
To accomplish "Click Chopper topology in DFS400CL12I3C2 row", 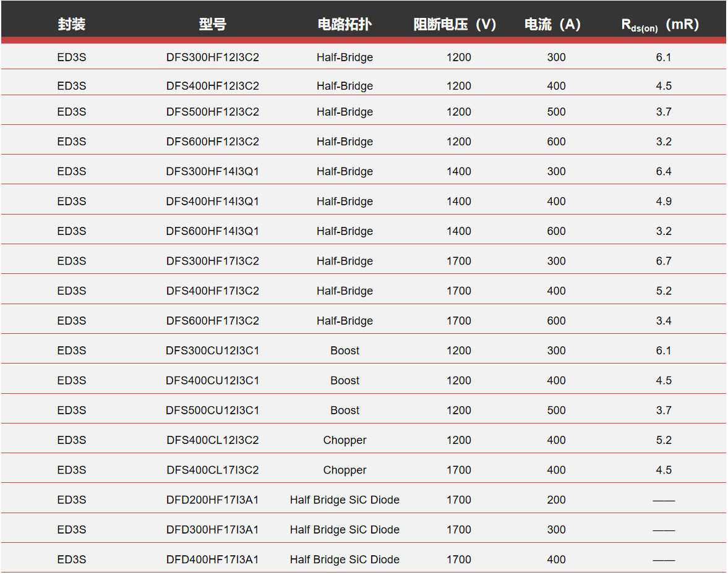I will [x=345, y=440].
